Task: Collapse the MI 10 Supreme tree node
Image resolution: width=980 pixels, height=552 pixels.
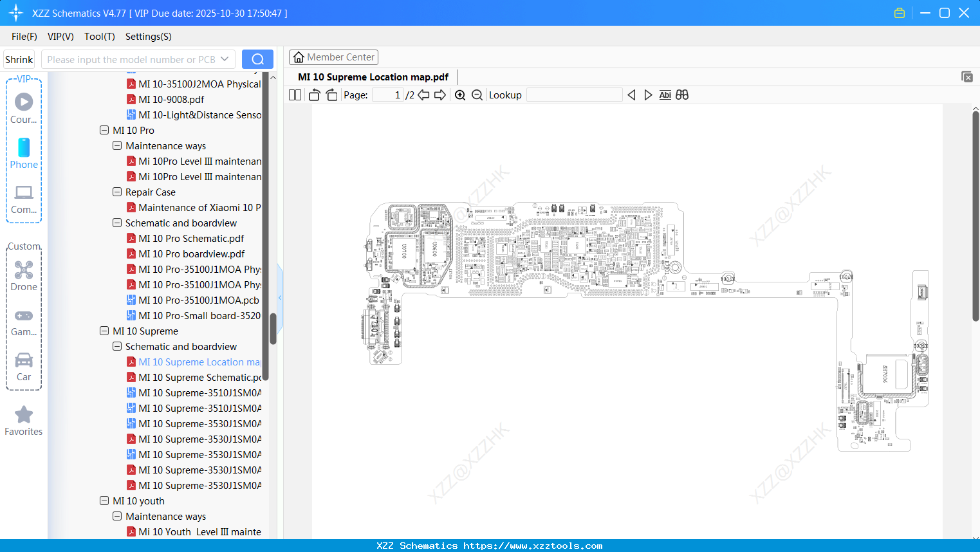Action: (104, 331)
